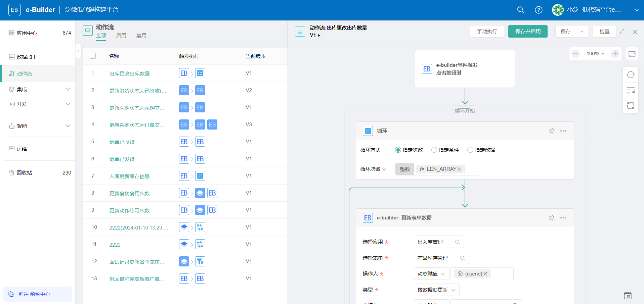Screen dimensions: 644x304
Task: Open more options for 更新表单数据 node
Action: click(x=563, y=218)
